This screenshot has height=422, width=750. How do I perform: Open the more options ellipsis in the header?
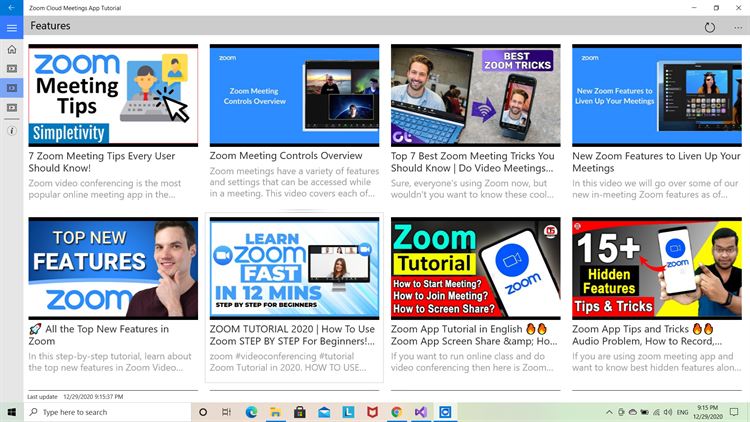point(738,28)
